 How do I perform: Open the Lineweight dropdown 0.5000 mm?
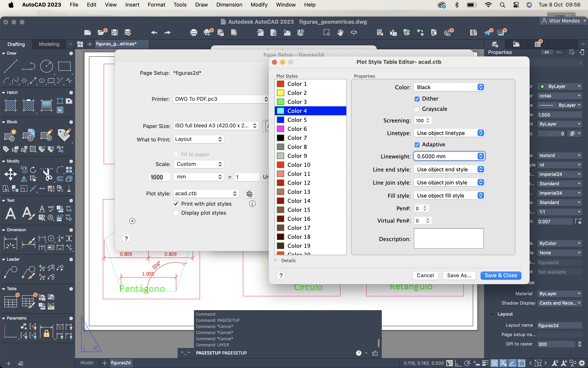click(x=449, y=156)
